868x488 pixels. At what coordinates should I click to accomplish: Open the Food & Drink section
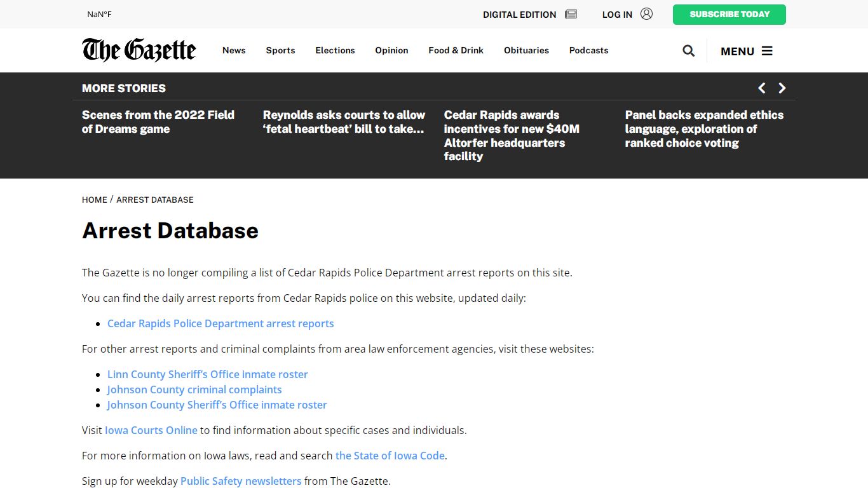456,50
